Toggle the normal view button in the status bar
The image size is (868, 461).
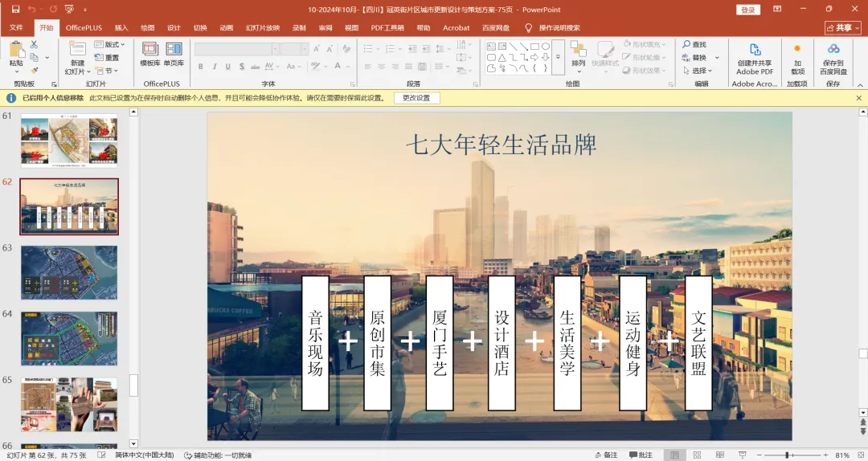(x=674, y=455)
